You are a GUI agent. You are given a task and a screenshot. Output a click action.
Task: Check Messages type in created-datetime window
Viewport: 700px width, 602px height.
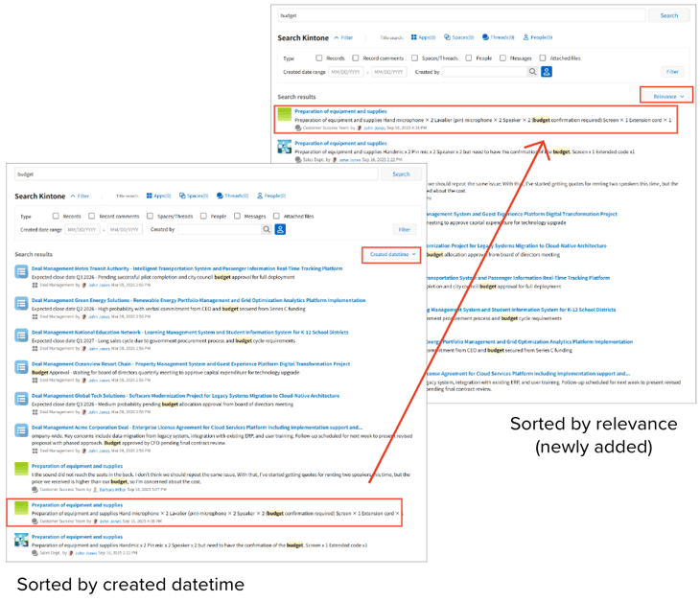237,216
